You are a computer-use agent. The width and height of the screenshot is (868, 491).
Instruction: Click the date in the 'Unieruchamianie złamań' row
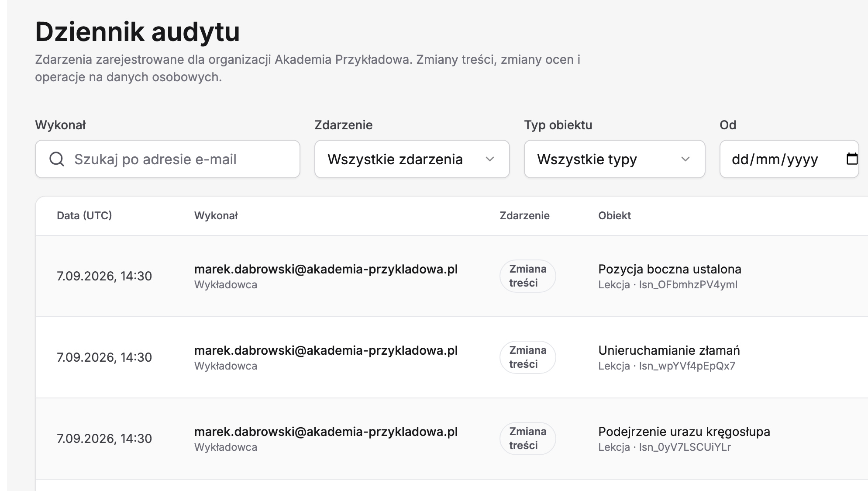[x=104, y=357]
